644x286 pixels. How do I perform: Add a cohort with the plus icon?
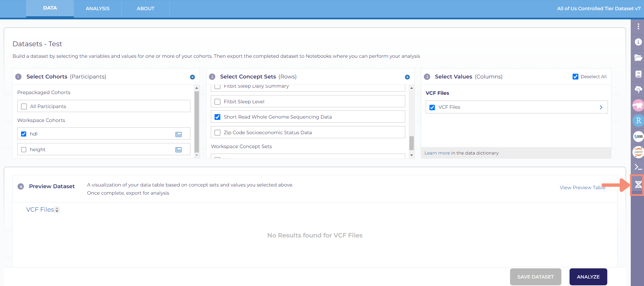(x=192, y=77)
